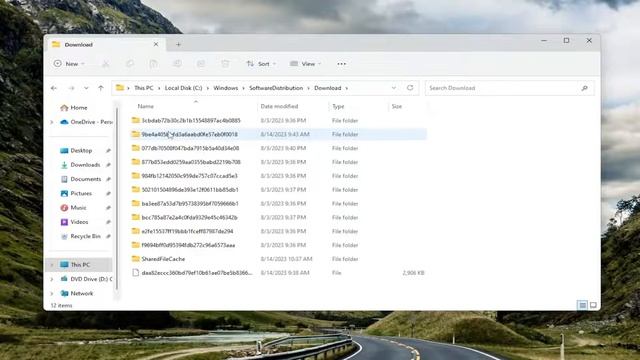The image size is (640, 360).
Task: Select Windows in breadcrumb path
Action: point(226,88)
